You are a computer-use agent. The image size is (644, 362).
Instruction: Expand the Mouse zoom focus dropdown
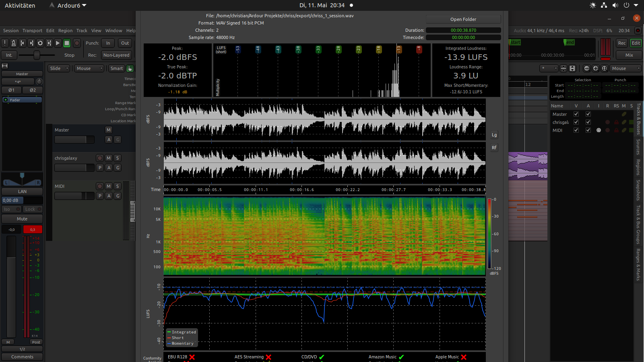click(625, 68)
